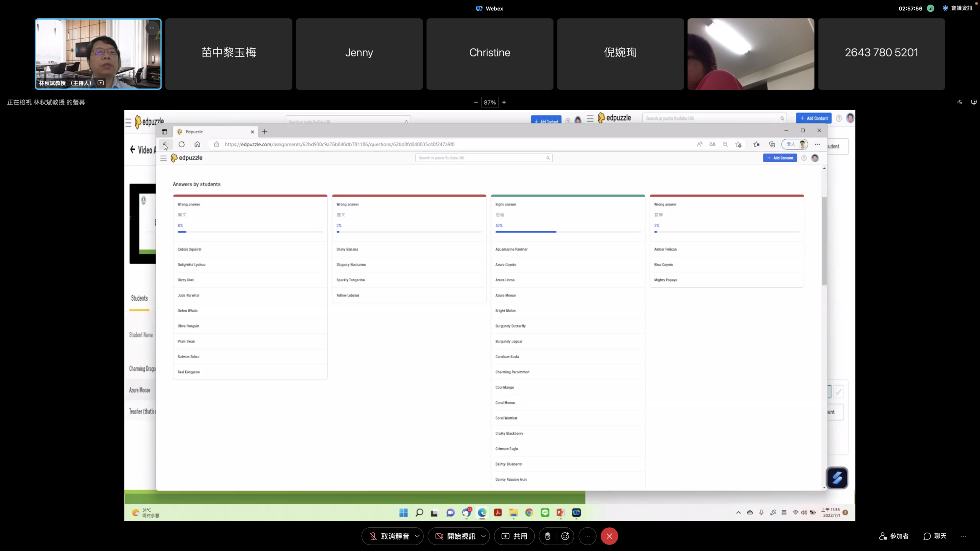The height and width of the screenshot is (551, 980).
Task: Click the Webex audio statistics icon
Action: click(x=931, y=8)
